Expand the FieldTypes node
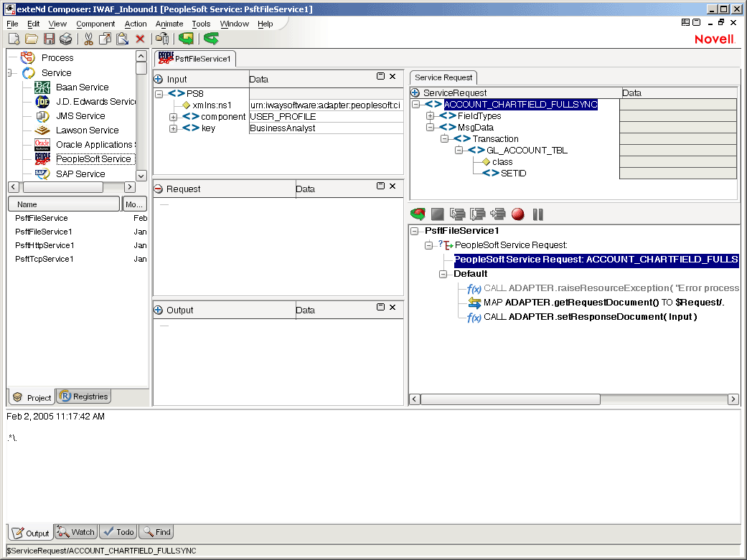This screenshot has height=560, width=747. [x=431, y=115]
